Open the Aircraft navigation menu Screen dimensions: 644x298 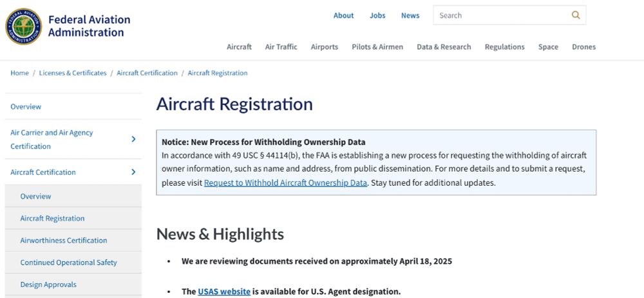pos(239,47)
